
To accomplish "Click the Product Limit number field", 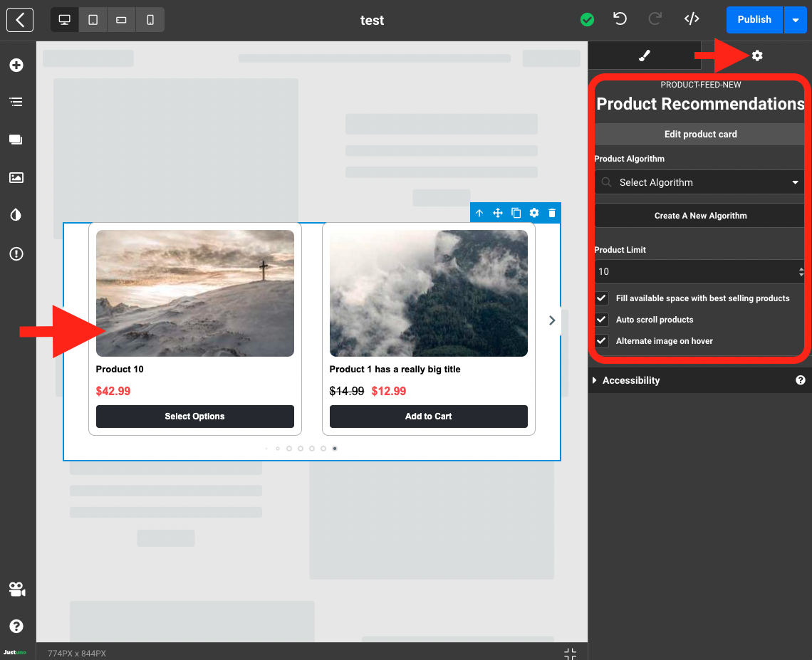I will [x=694, y=272].
